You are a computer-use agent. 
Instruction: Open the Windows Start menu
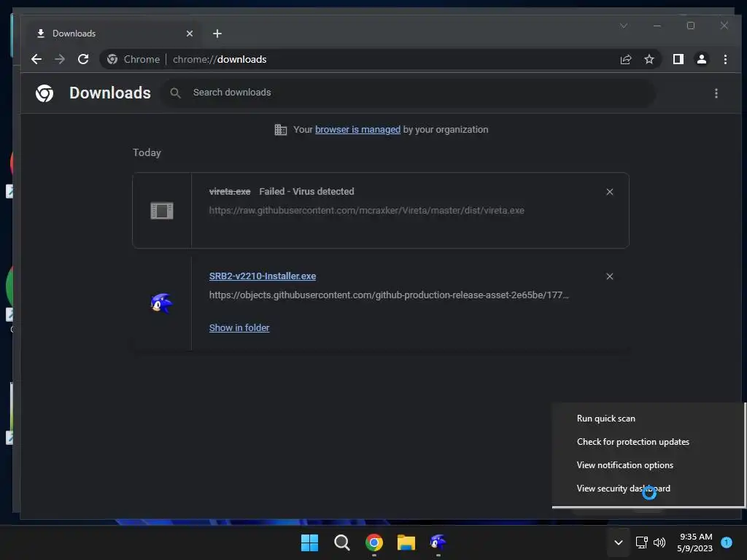point(309,542)
